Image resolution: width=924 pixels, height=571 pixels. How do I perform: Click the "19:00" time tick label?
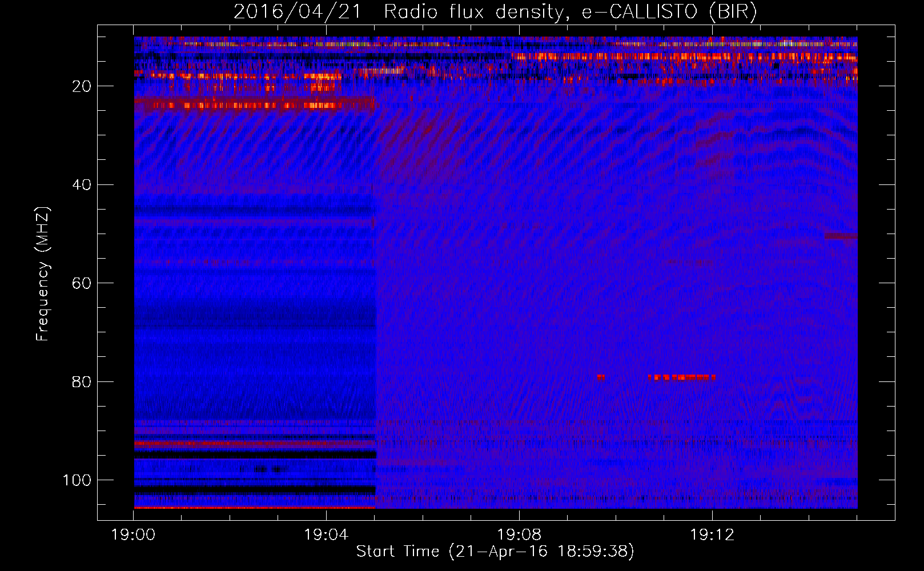point(133,535)
